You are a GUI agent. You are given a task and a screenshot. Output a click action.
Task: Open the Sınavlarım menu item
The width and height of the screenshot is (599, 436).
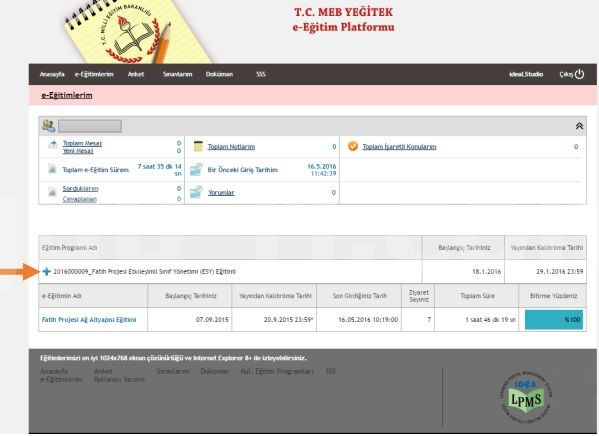(177, 74)
